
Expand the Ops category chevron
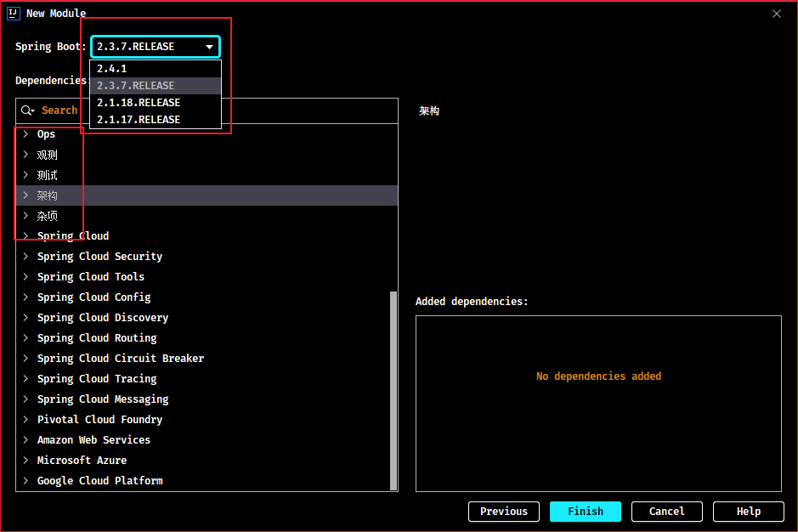point(25,134)
